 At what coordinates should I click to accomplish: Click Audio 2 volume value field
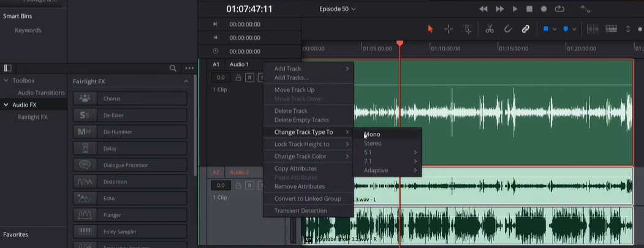pos(221,185)
